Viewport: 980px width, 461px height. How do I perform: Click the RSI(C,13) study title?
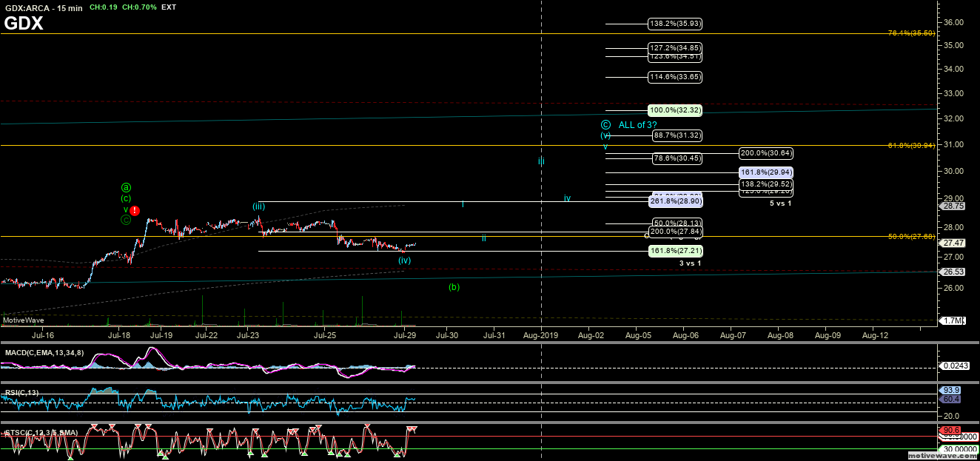21,393
